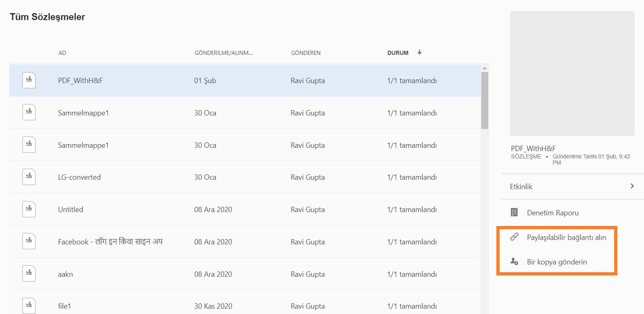The width and height of the screenshot is (644, 314).
Task: Click the aakn agreement document icon
Action: pyautogui.click(x=29, y=274)
